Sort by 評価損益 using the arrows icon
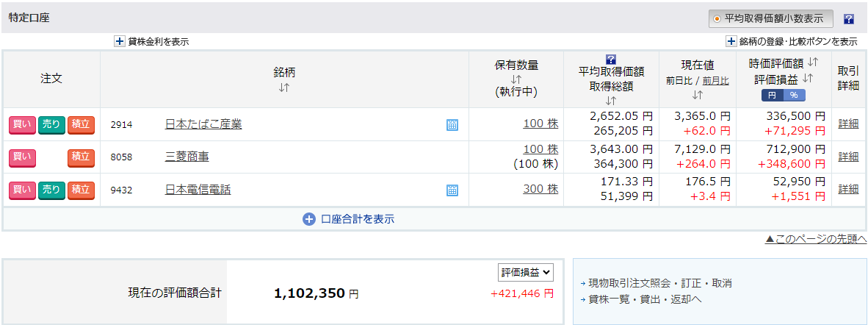868x325 pixels. 809,78
